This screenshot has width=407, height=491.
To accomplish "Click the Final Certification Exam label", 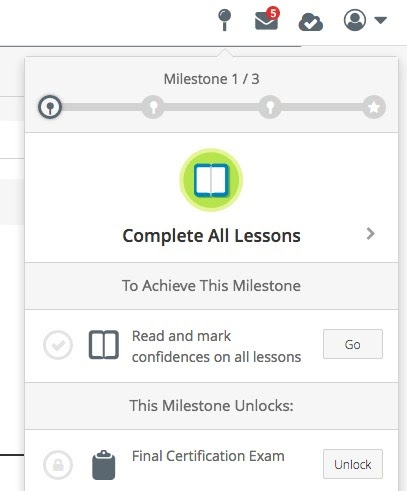I will [208, 456].
